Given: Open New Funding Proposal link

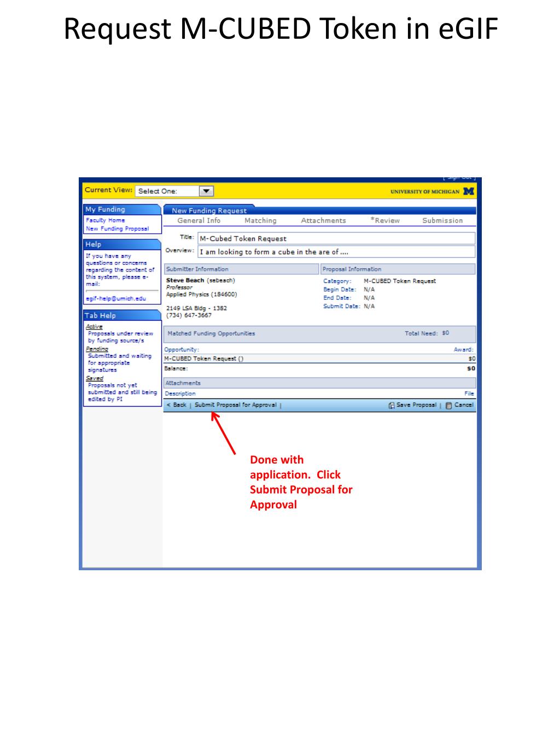Looking at the screenshot, I should pyautogui.click(x=117, y=229).
